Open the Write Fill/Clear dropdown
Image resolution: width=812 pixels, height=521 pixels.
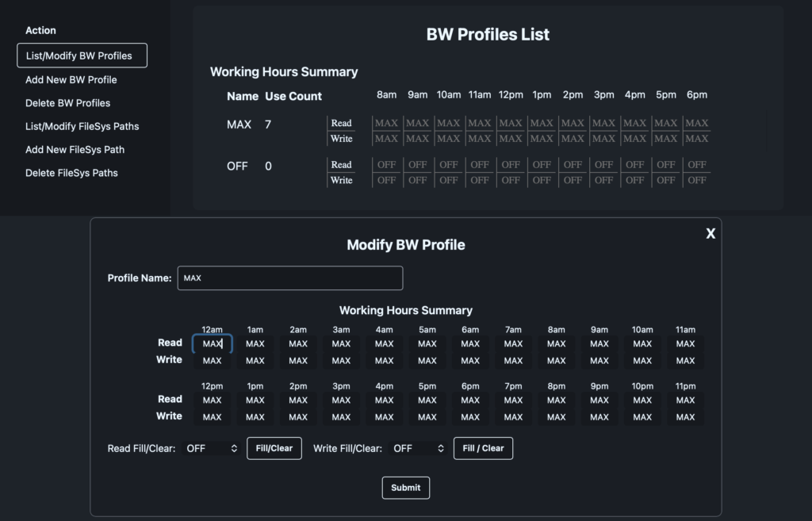[x=418, y=449]
